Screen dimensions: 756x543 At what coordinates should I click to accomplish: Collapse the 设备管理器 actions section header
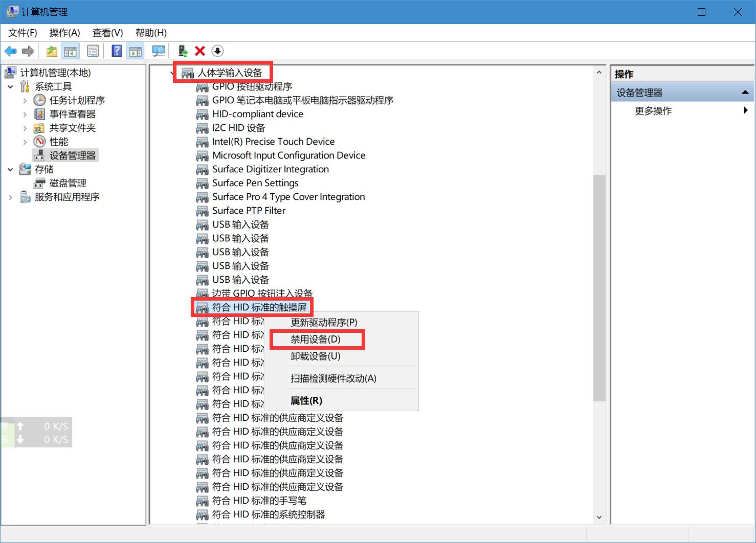pyautogui.click(x=745, y=93)
